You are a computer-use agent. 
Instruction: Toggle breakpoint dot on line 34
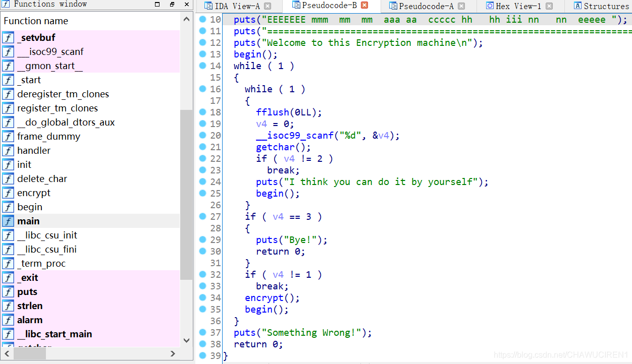pyautogui.click(x=202, y=297)
